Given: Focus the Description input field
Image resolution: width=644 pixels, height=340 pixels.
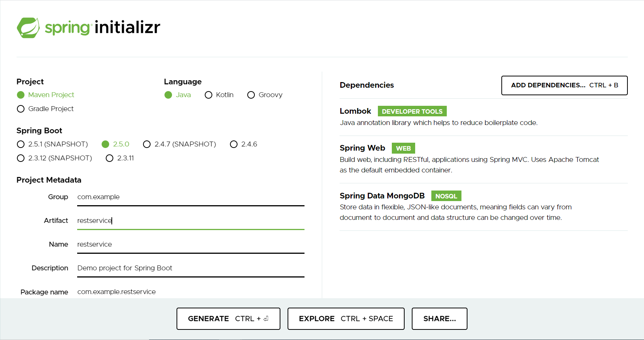Looking at the screenshot, I should tap(191, 268).
